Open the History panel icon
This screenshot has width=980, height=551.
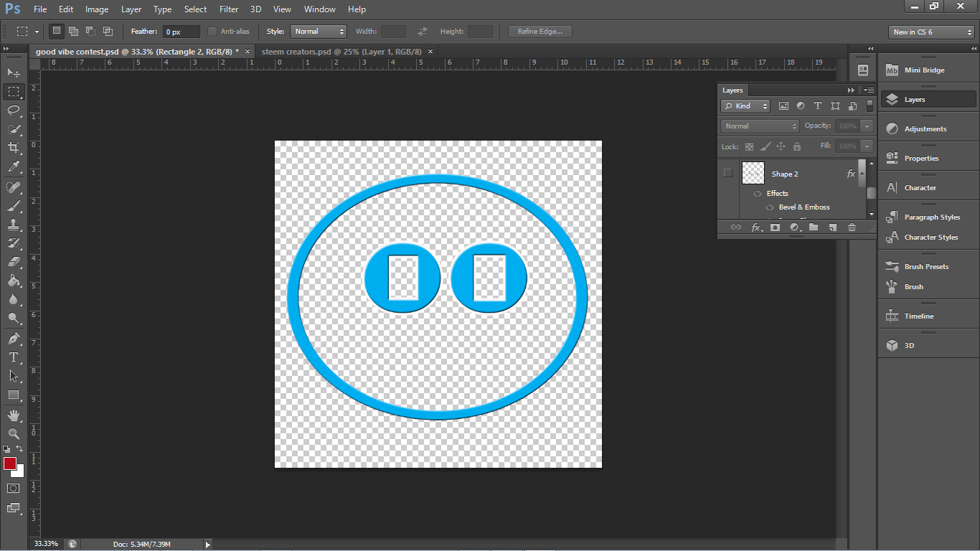point(863,70)
